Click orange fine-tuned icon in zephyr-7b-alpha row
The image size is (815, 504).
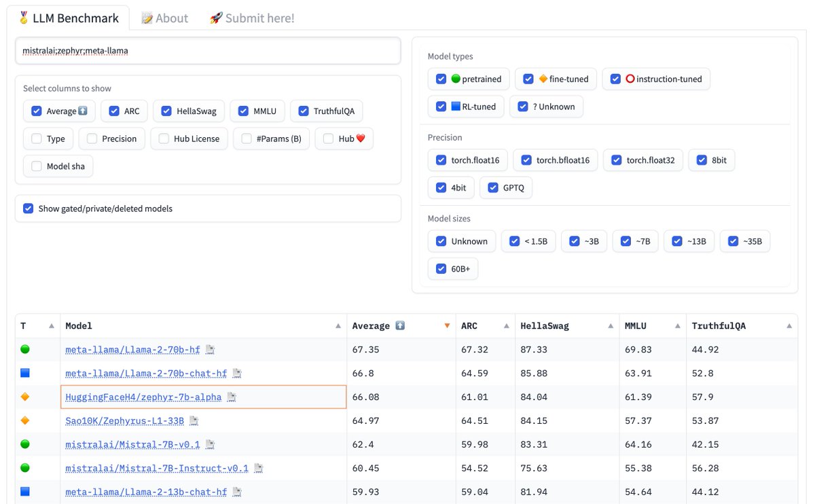[25, 397]
